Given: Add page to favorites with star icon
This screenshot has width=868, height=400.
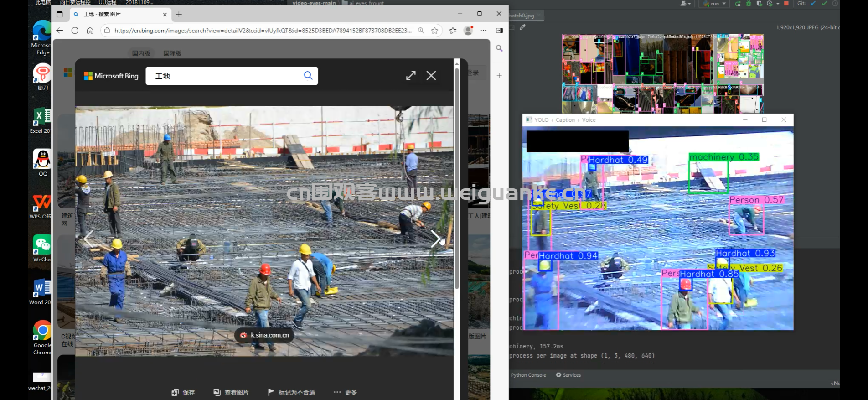Looking at the screenshot, I should 434,31.
